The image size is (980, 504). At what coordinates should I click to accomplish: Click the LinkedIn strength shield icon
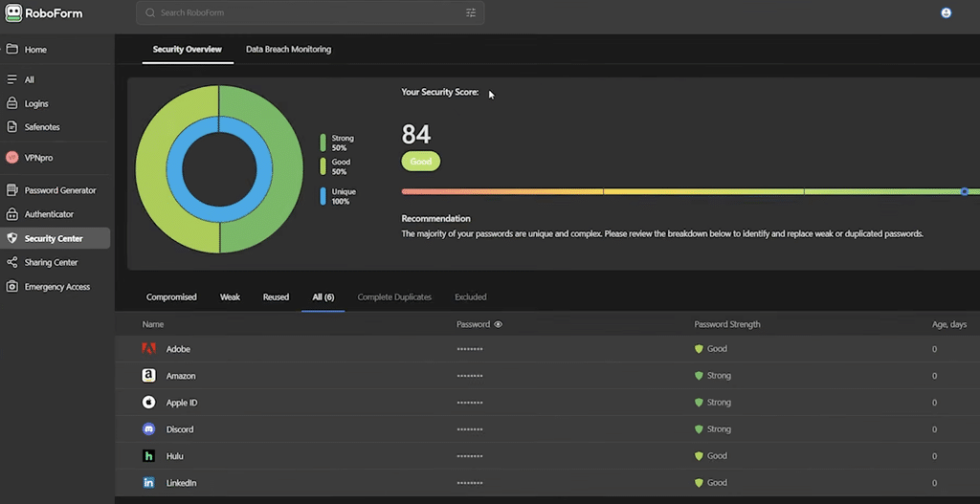[699, 483]
